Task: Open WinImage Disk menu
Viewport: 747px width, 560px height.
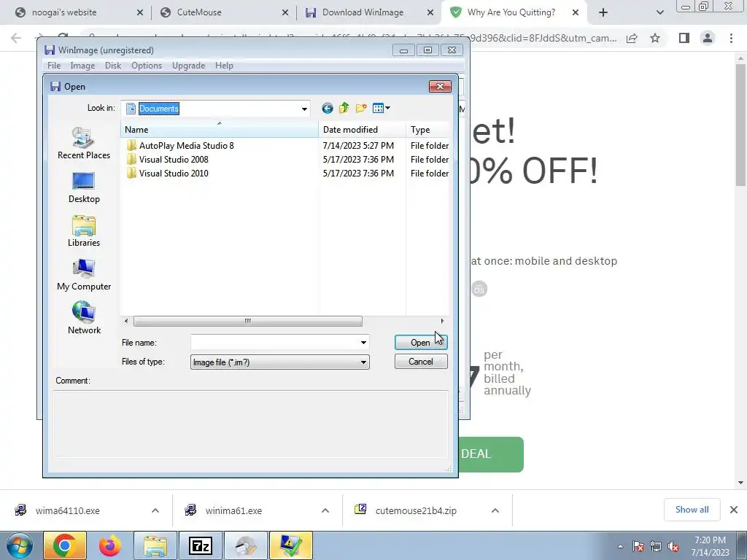Action: tap(113, 66)
